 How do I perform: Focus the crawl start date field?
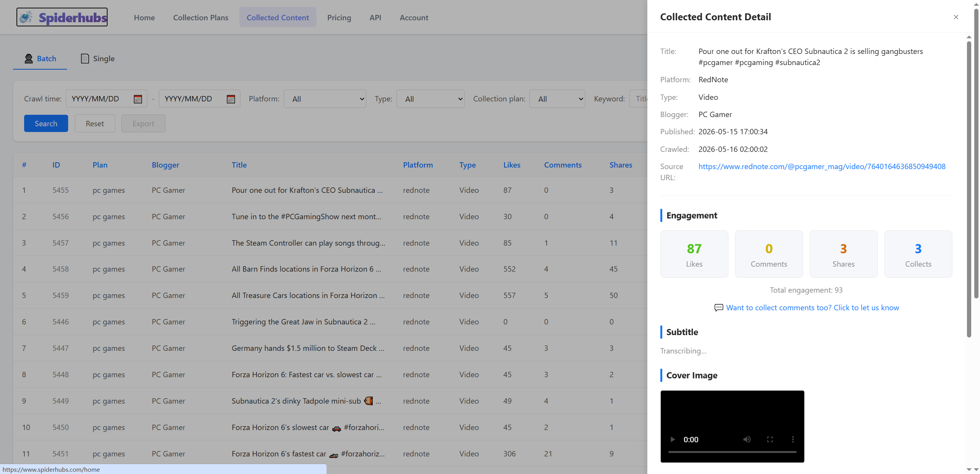click(106, 99)
